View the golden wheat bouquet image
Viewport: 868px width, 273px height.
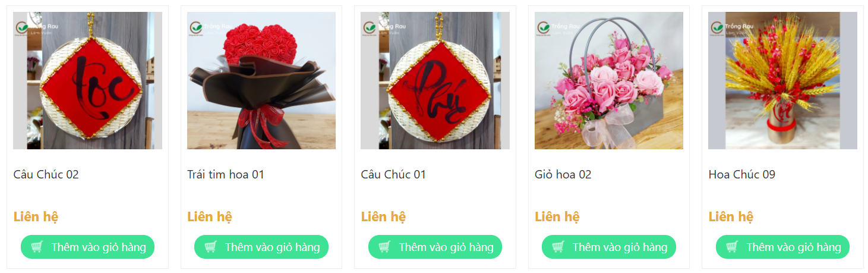[x=782, y=80]
